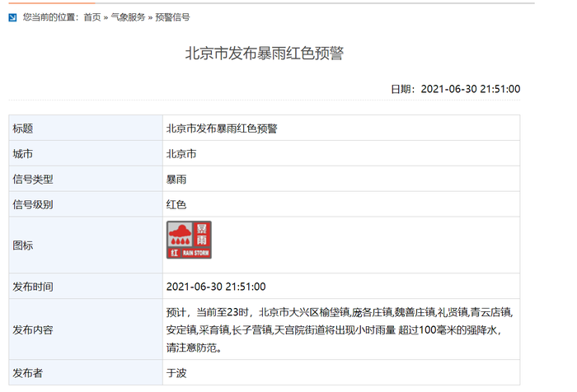
Task: Click the 图标 row label
Action: click(23, 245)
